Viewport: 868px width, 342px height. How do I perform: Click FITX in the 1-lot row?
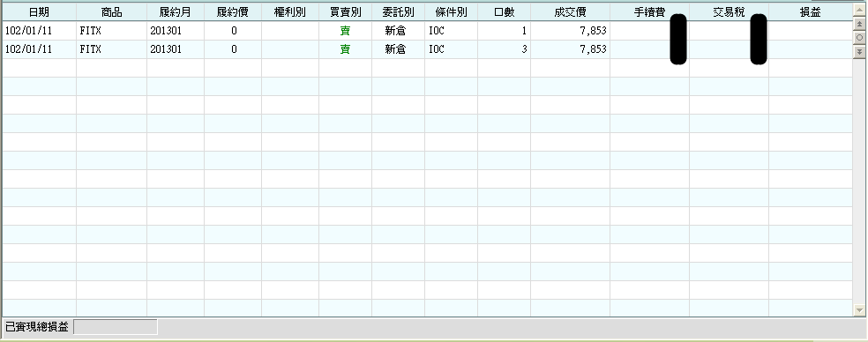click(90, 31)
